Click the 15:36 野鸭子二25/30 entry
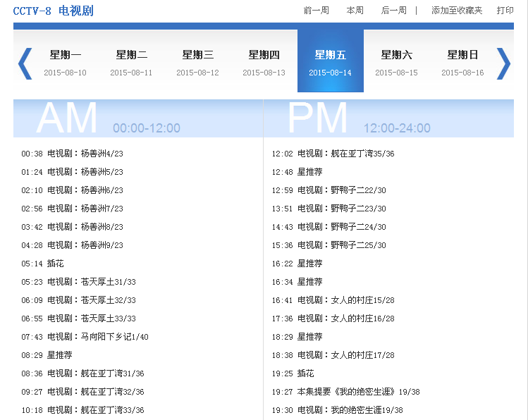 coord(329,245)
